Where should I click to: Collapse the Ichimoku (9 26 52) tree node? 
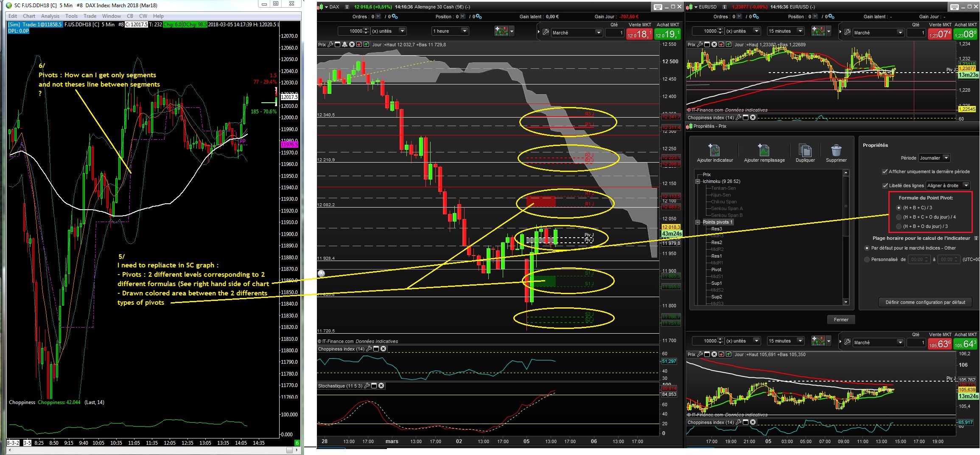(697, 182)
